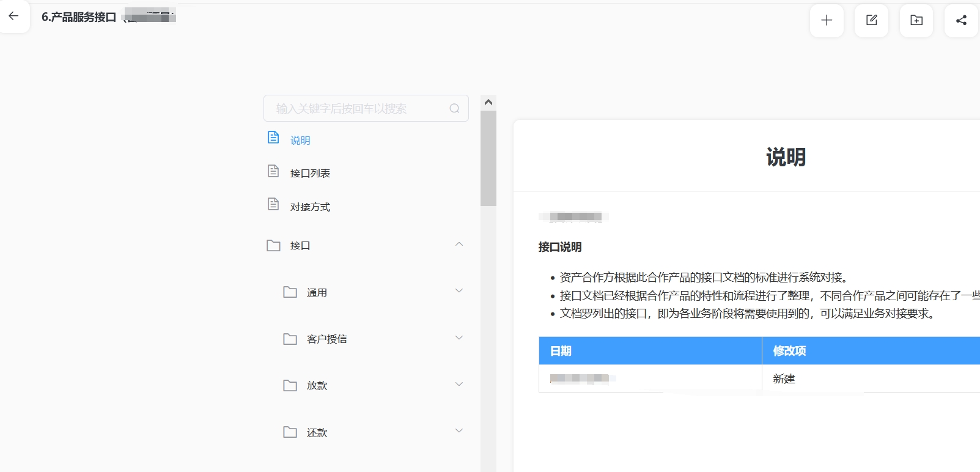The image size is (980, 472).
Task: Select the 还款 folder label
Action: coord(317,432)
